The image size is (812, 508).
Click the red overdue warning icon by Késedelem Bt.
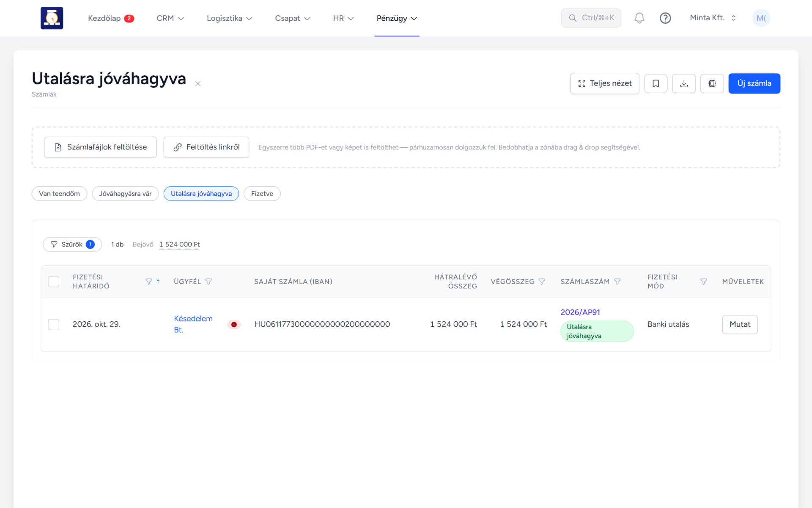tap(234, 325)
